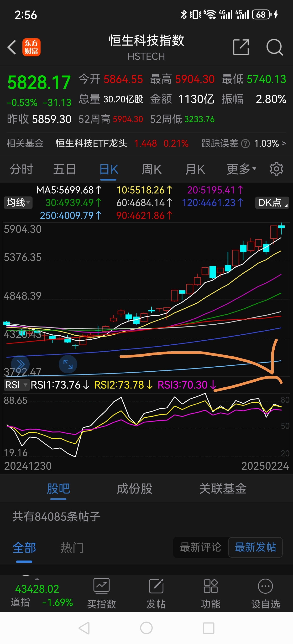
Task: Tap the RSI3:70.30 reading
Action: [x=187, y=385]
